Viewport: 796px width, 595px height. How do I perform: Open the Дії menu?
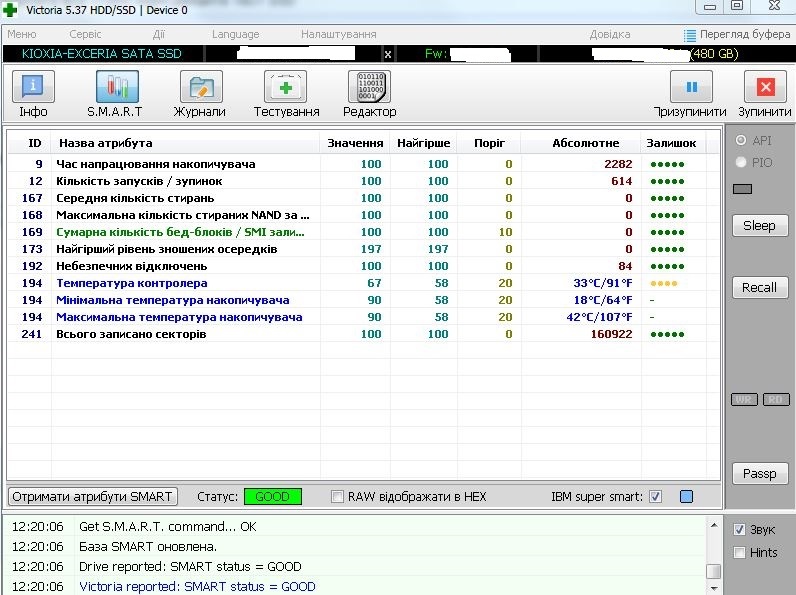pos(158,34)
